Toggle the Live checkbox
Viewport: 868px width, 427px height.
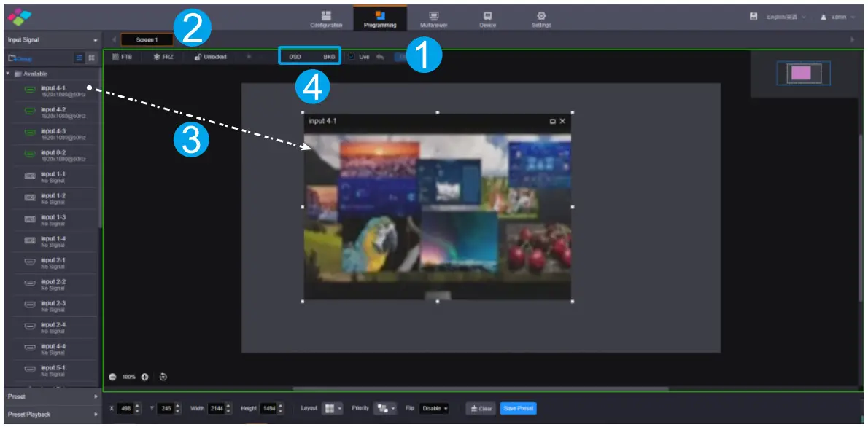click(x=352, y=57)
